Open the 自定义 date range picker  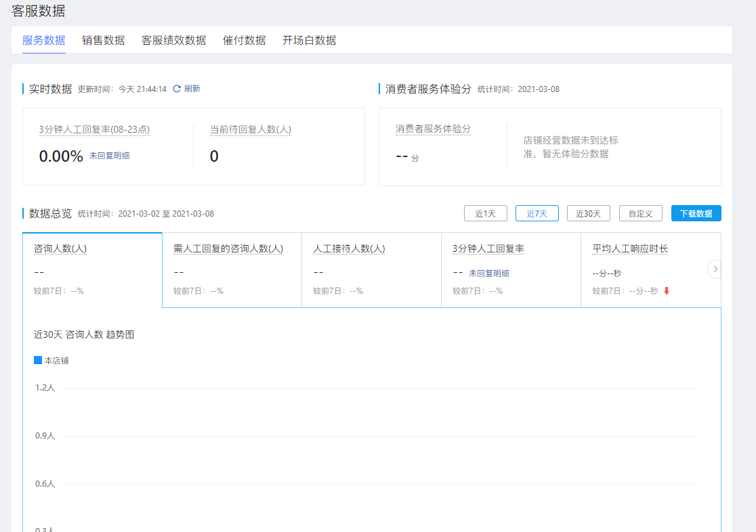click(x=640, y=213)
